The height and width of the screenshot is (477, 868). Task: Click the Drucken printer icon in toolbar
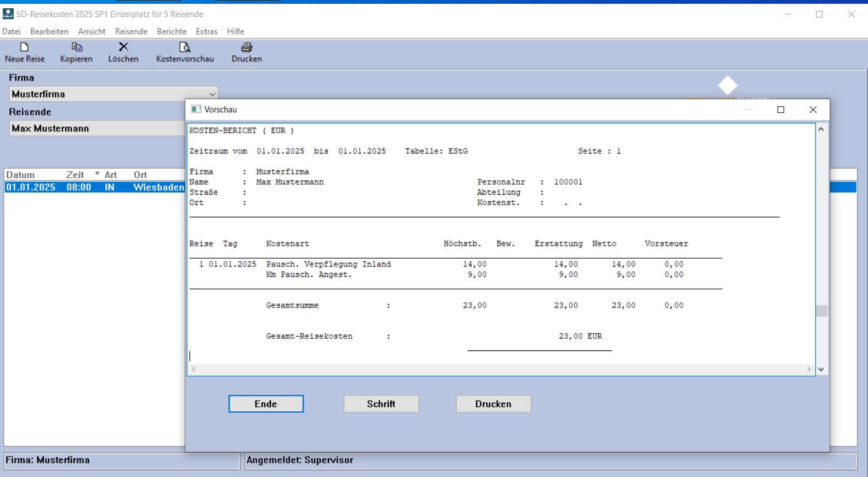(247, 48)
